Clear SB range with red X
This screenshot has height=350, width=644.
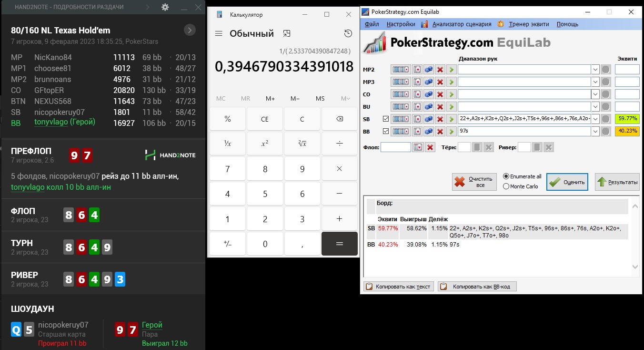(x=440, y=119)
